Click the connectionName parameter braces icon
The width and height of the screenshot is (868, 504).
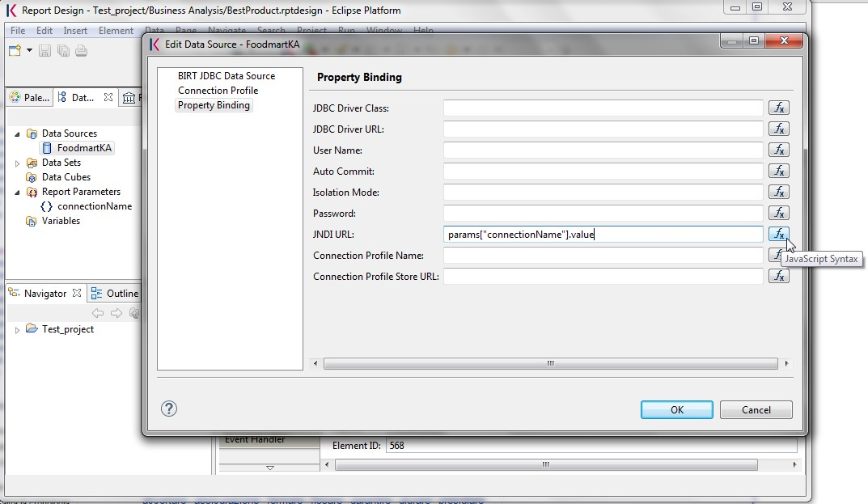point(46,206)
